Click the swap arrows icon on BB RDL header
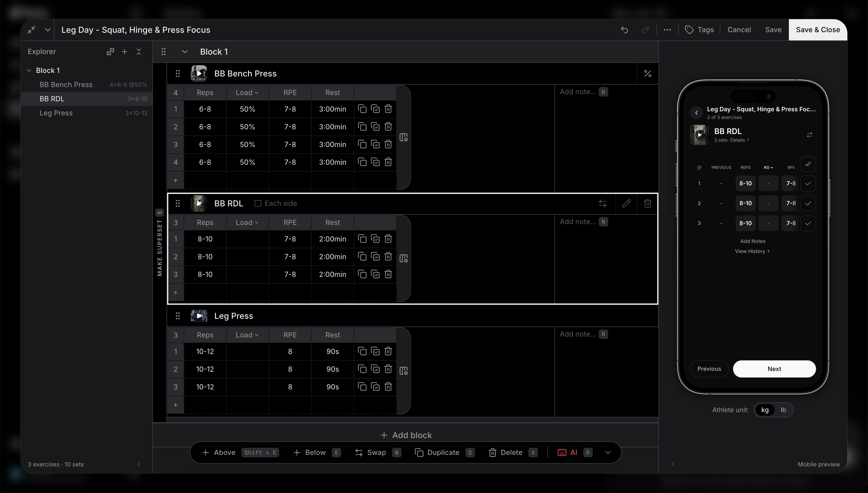Image resolution: width=868 pixels, height=493 pixels. point(602,203)
